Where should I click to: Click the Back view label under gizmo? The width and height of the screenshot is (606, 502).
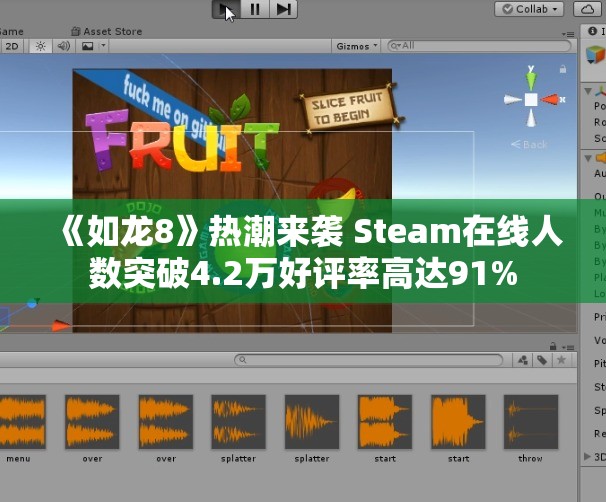coord(529,145)
